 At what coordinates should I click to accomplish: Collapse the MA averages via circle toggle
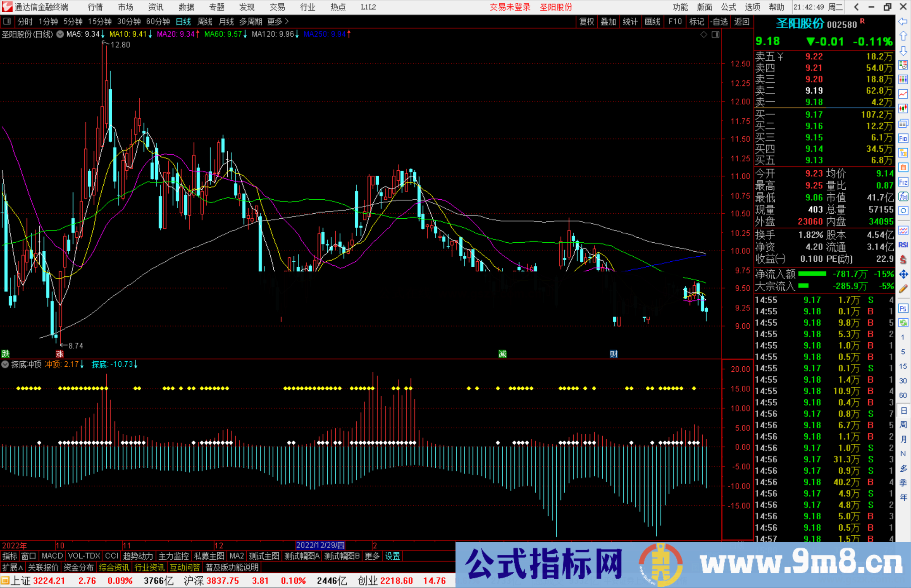(x=60, y=35)
